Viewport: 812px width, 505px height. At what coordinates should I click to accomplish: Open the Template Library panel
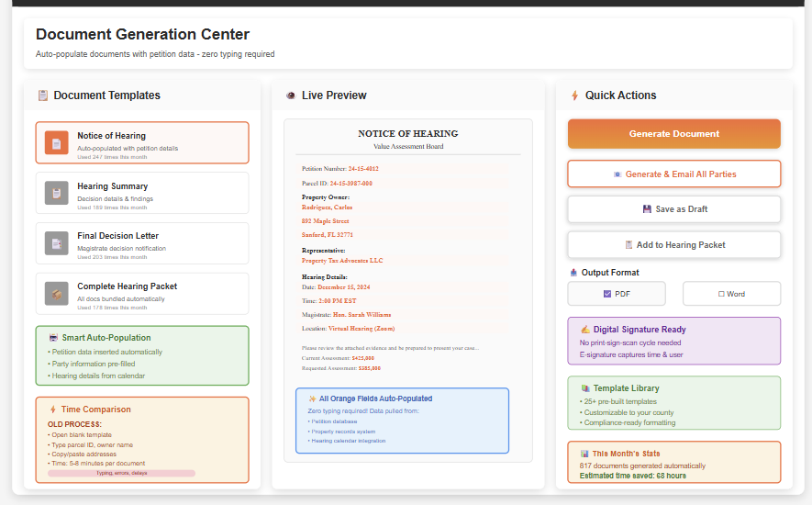click(673, 403)
